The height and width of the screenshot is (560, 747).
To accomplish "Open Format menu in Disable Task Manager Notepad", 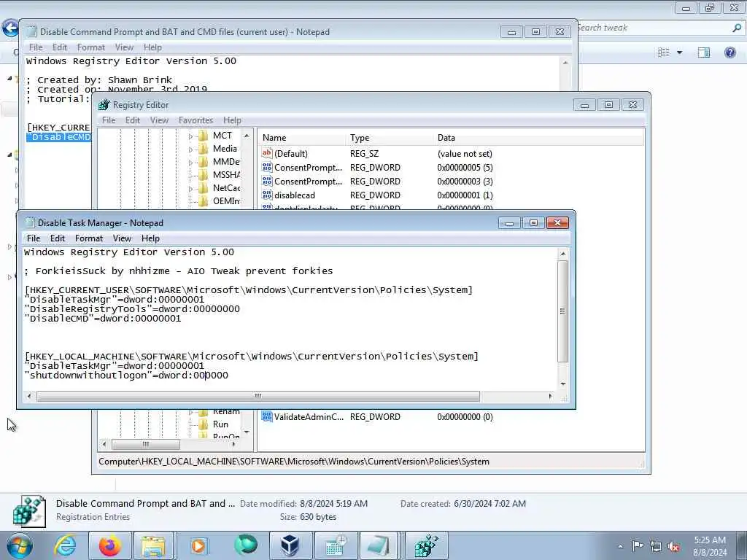I will coord(88,238).
